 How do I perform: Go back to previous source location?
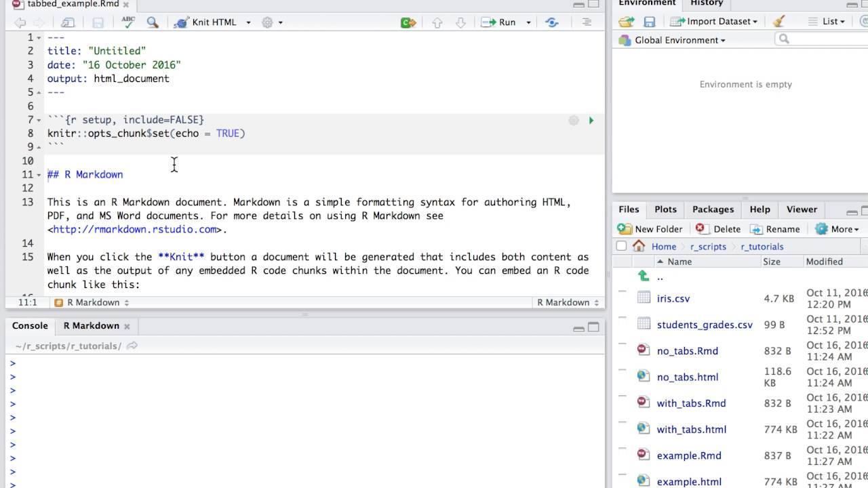tap(20, 22)
